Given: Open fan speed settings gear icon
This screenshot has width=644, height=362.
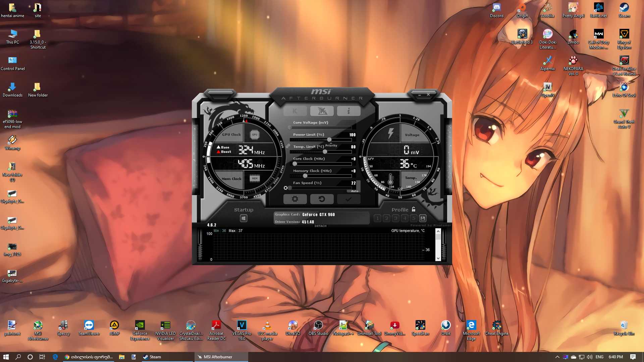Looking at the screenshot, I should [285, 188].
